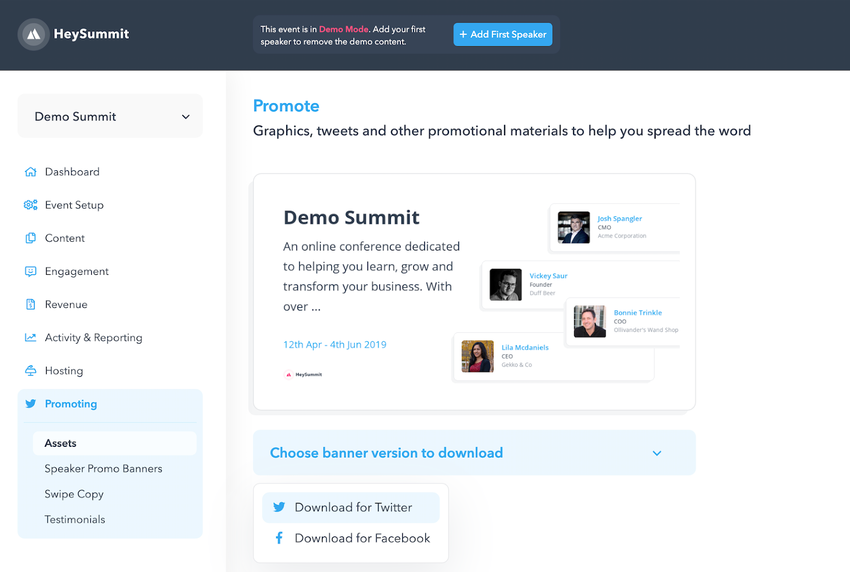This screenshot has height=572, width=850.
Task: Click the Revenue document icon
Action: click(x=30, y=304)
